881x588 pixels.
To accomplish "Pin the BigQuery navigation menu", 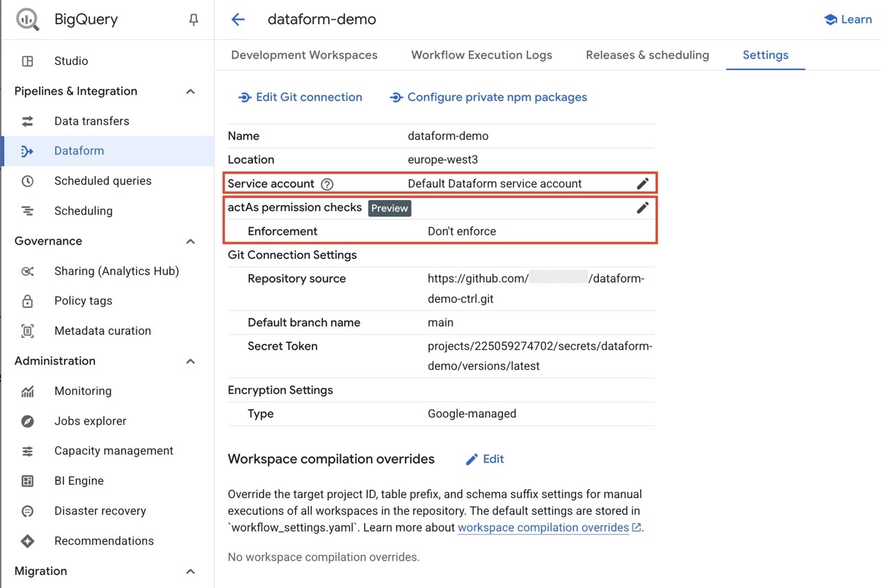I will [x=193, y=20].
